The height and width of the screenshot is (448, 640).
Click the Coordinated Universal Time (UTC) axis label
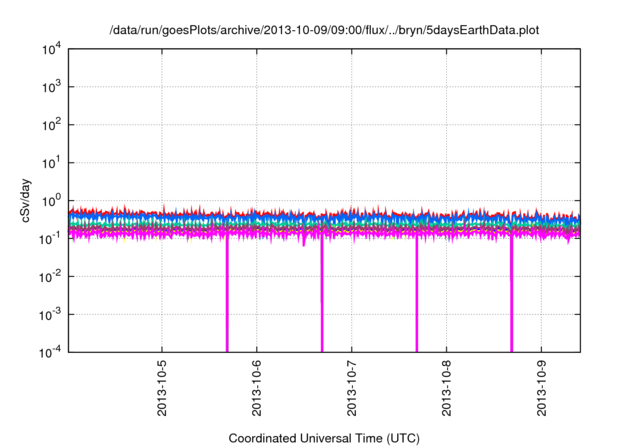(x=324, y=438)
